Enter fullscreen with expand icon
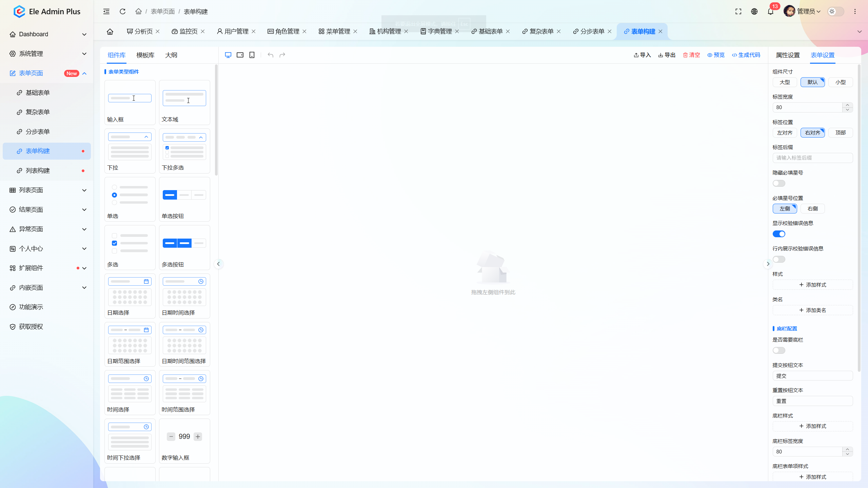Image resolution: width=868 pixels, height=488 pixels. point(738,12)
